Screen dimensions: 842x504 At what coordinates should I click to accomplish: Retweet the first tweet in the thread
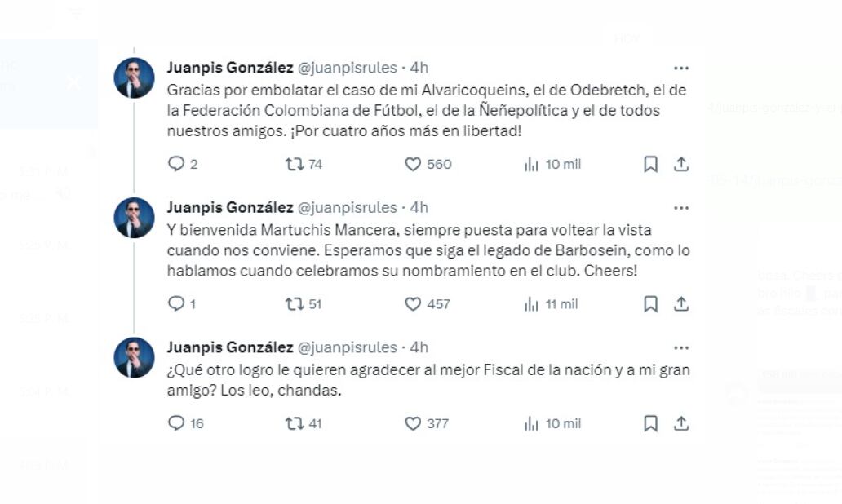tap(294, 164)
